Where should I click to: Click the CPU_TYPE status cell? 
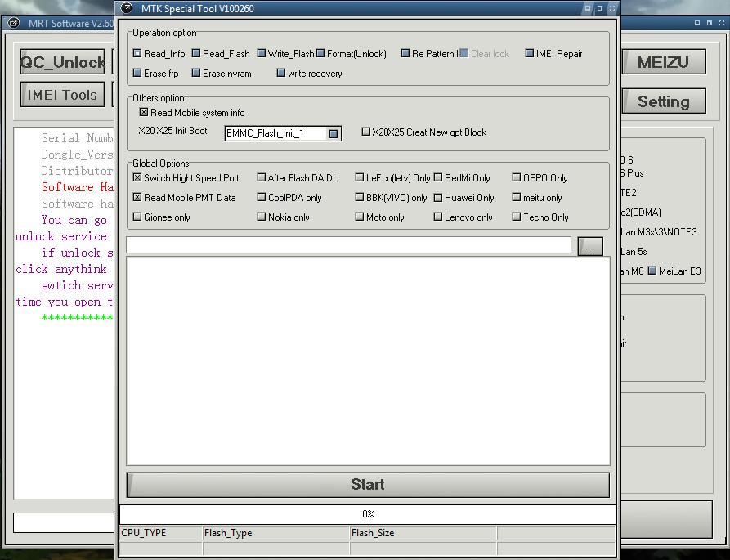click(160, 533)
